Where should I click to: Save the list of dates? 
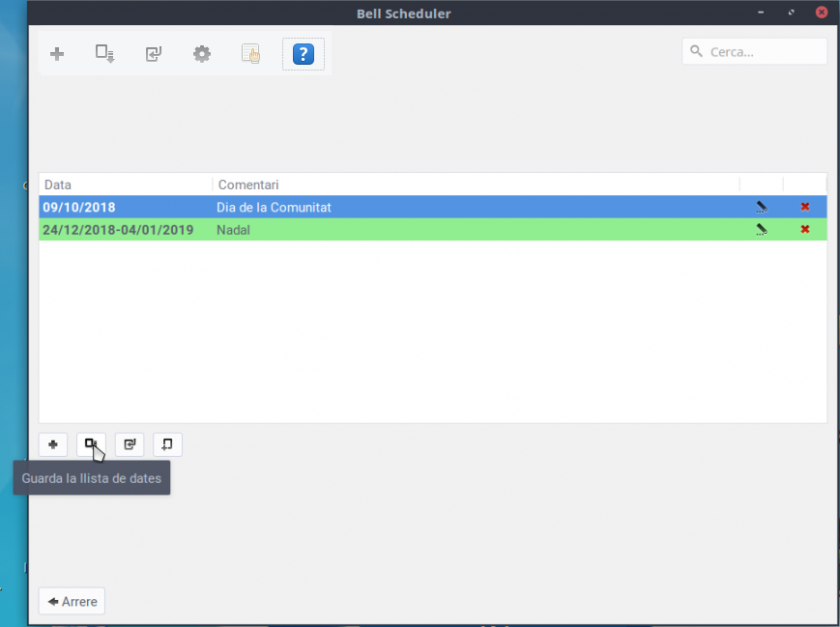(91, 444)
